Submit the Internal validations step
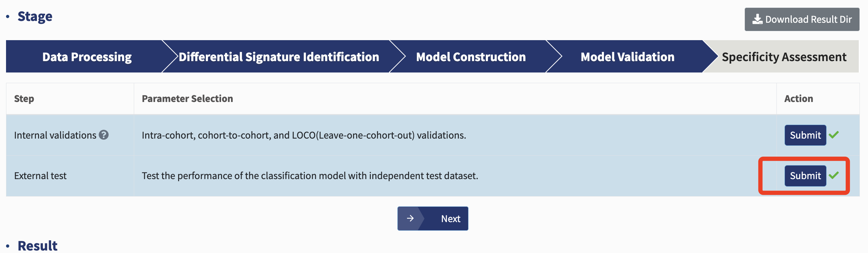The width and height of the screenshot is (868, 253). coord(805,135)
